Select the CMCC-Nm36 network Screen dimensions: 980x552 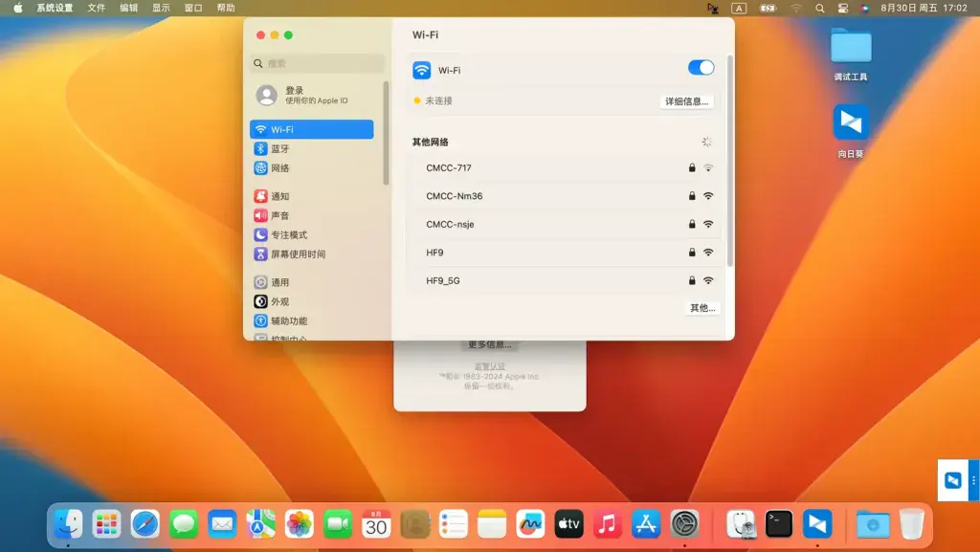point(566,196)
